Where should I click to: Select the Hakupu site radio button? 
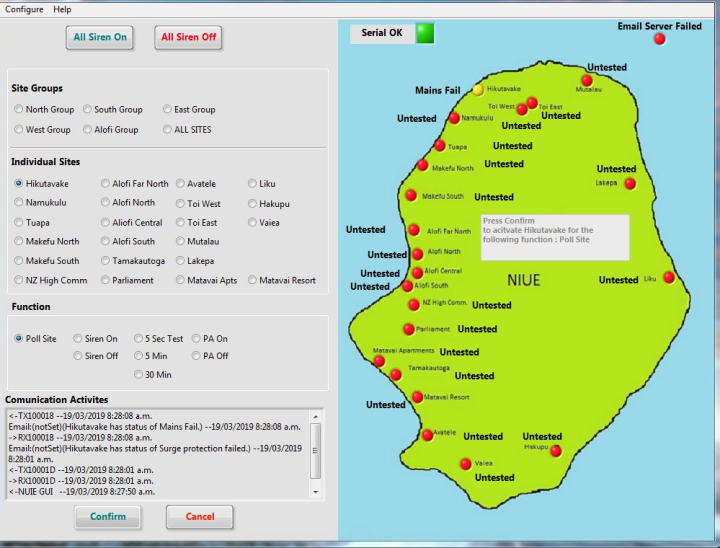269,203
